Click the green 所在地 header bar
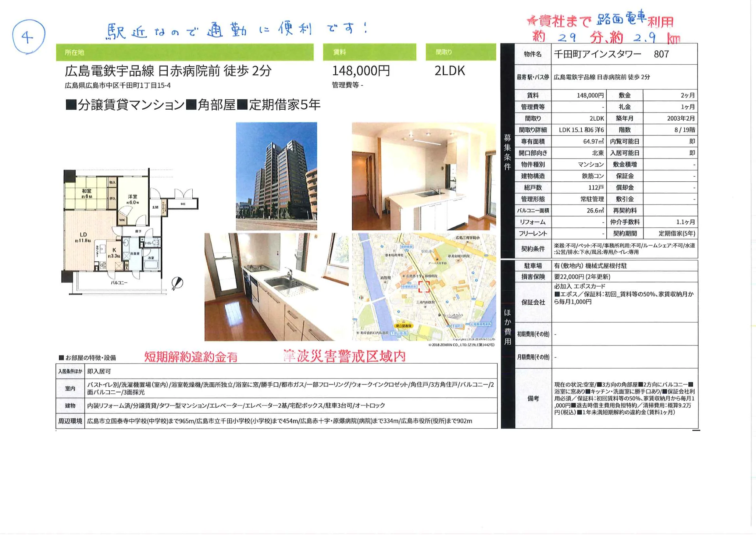This screenshot has width=756, height=535. (185, 52)
